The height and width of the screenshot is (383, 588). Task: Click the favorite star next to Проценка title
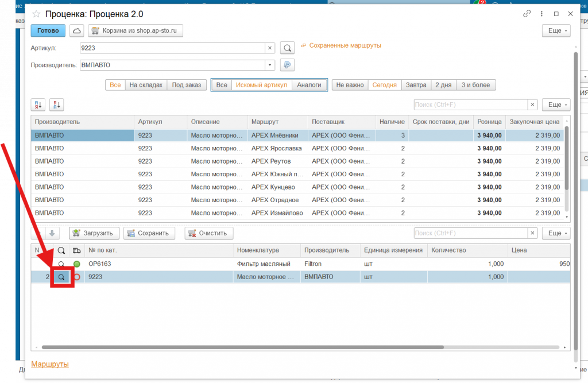click(x=36, y=14)
